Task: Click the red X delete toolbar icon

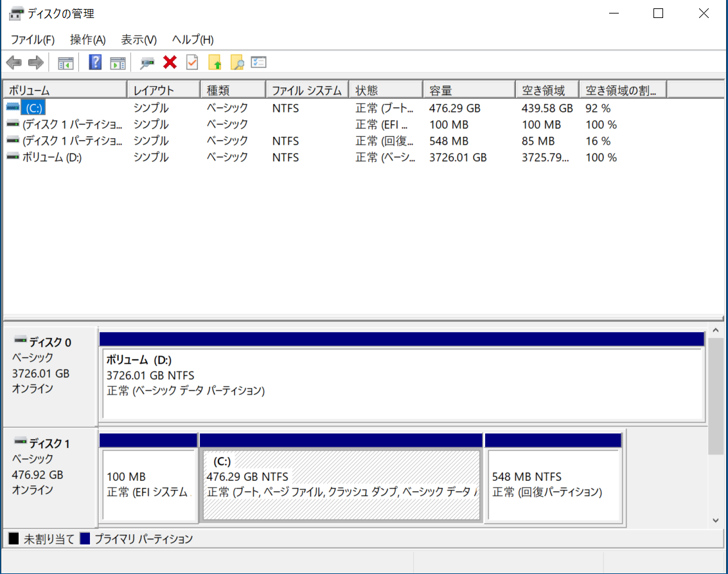Action: tap(170, 62)
